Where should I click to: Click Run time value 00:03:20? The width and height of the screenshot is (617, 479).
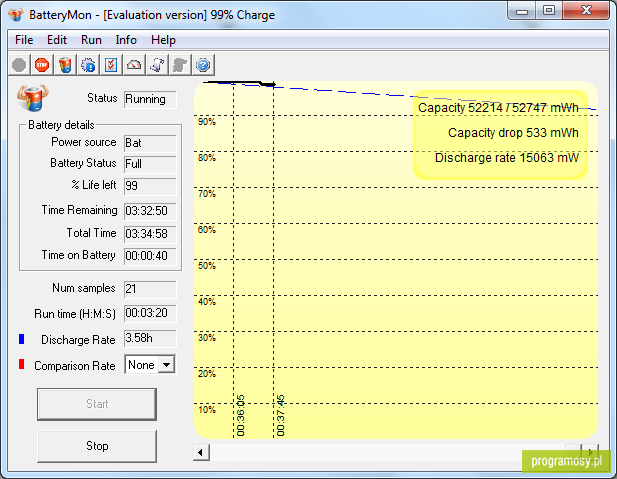(x=150, y=313)
